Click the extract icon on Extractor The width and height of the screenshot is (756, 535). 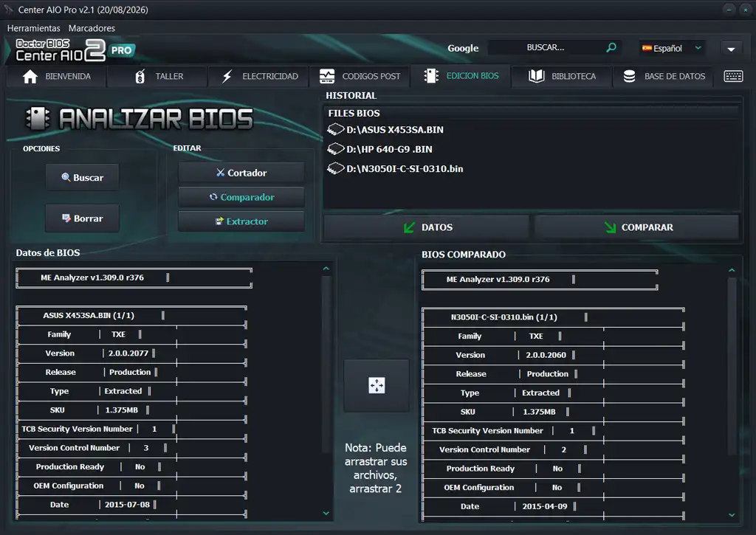pos(219,221)
